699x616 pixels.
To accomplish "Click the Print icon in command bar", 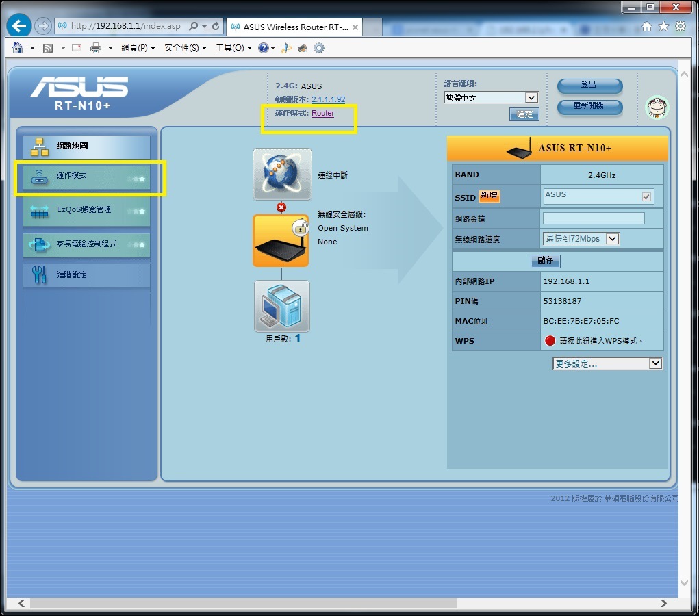I will pos(95,48).
